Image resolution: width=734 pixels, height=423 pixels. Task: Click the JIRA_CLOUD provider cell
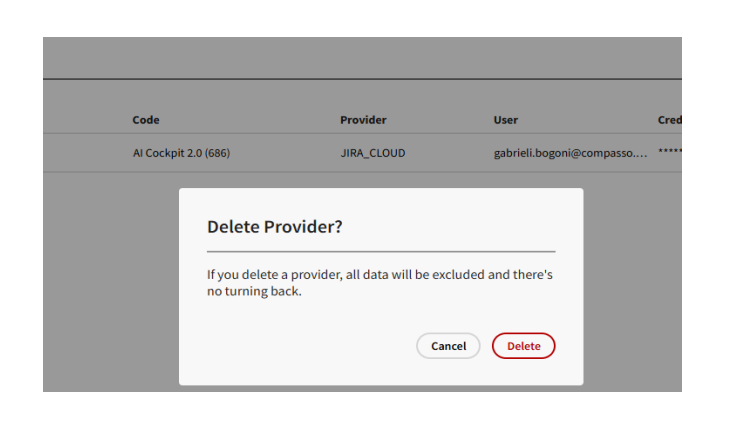click(373, 153)
